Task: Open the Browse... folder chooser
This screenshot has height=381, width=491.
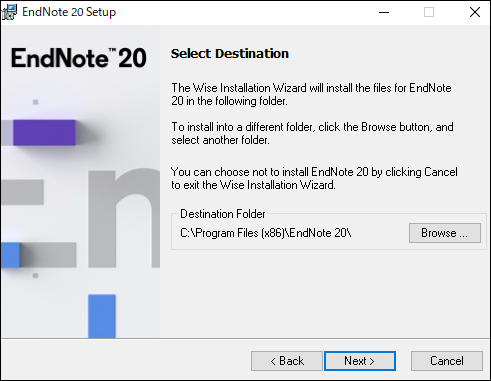Action: point(445,233)
